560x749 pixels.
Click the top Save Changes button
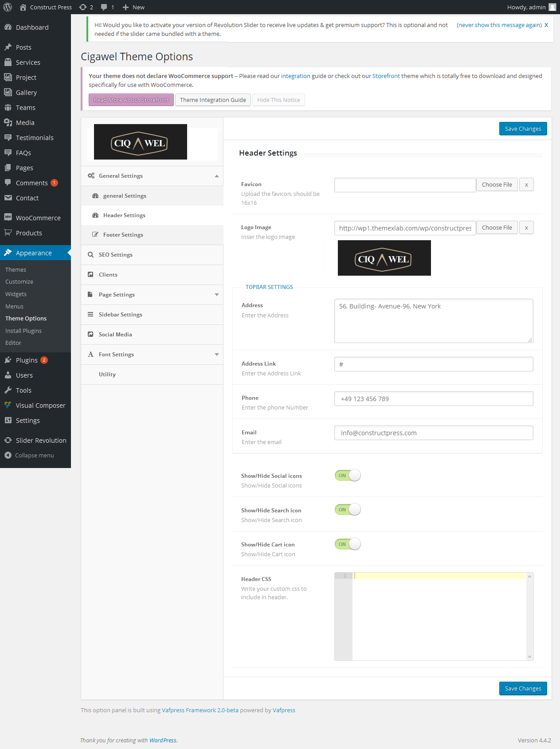[523, 129]
